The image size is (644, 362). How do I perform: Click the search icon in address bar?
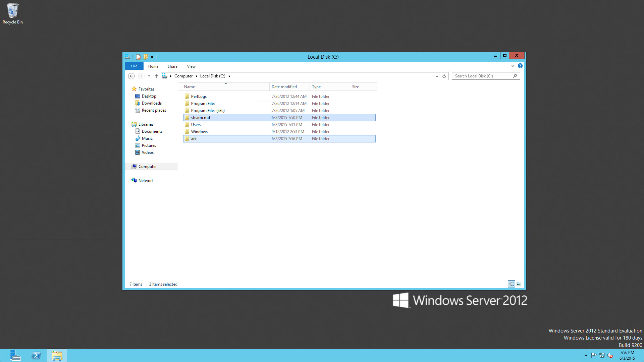tap(515, 75)
